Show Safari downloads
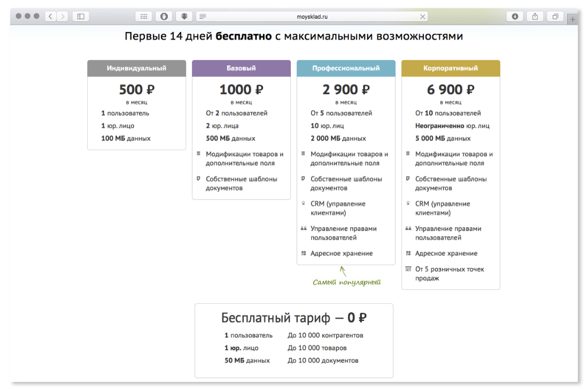Viewport: 588px width, 391px height. tap(515, 17)
